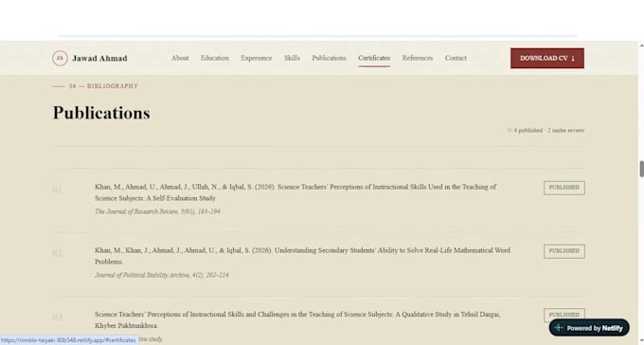Click the Qualitative Study in Tehsil Dargai citation
The height and width of the screenshot is (345, 644).
[x=297, y=319]
